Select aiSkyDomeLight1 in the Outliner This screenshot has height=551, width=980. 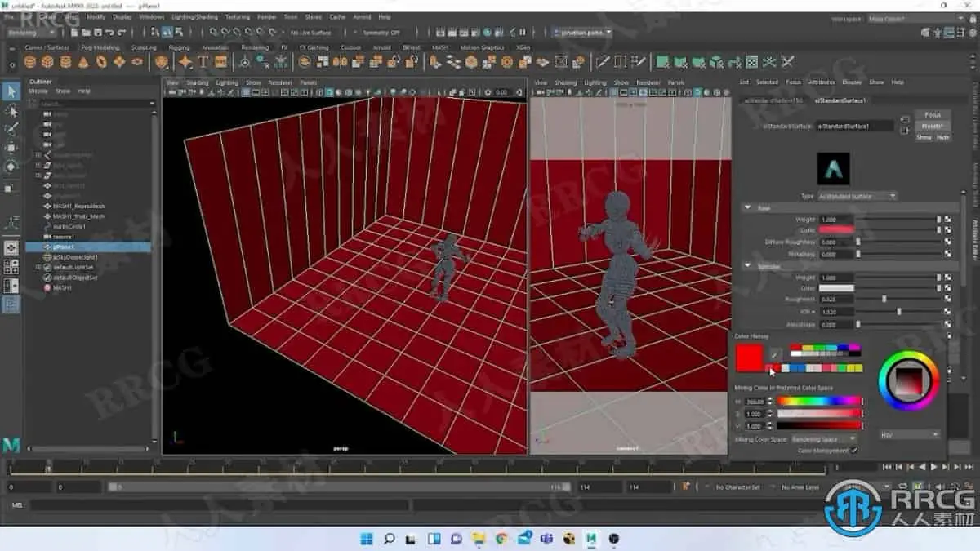point(74,256)
